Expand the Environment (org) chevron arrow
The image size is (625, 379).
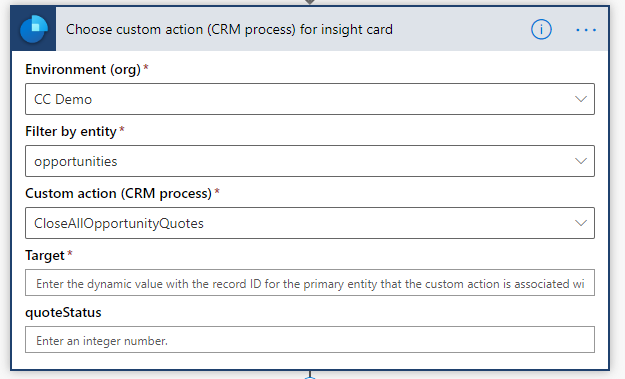click(581, 99)
